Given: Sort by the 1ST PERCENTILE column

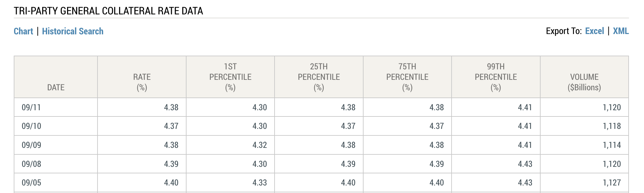Looking at the screenshot, I should [230, 77].
